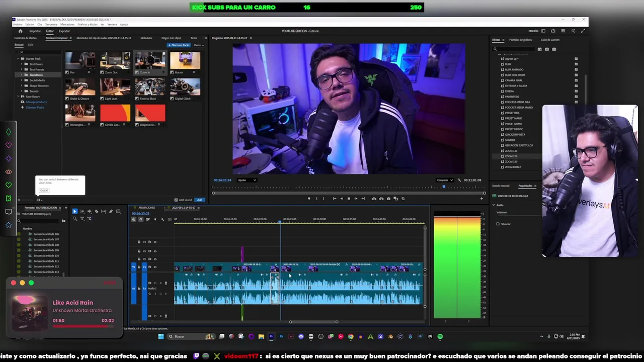Open the timeline wrench settings
The image size is (644, 362).
click(162, 219)
